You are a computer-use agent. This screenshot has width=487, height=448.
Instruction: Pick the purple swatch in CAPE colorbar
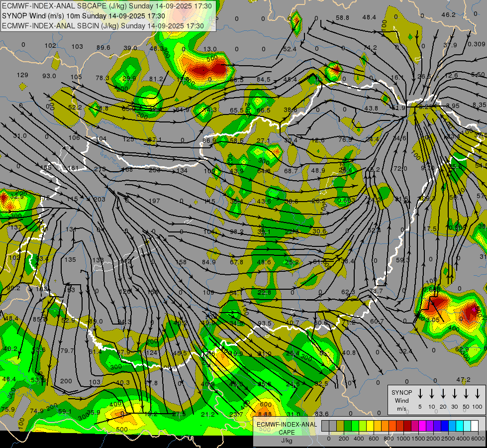[429, 426]
